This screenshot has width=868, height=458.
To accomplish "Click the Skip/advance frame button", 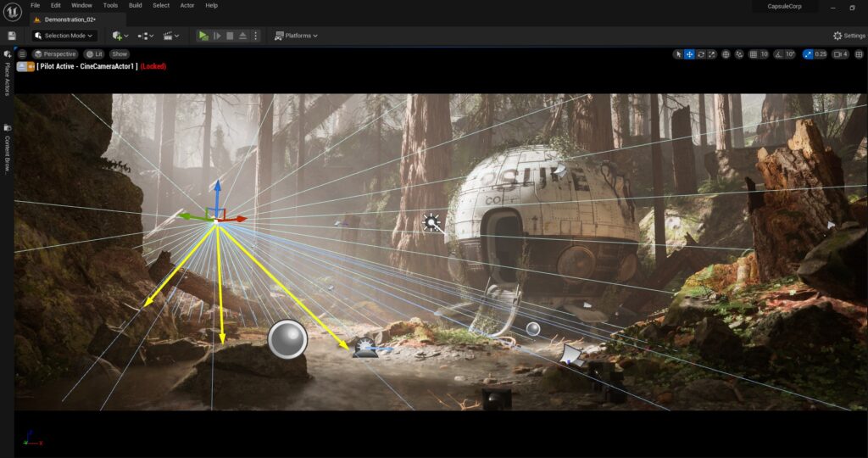I will pos(217,36).
